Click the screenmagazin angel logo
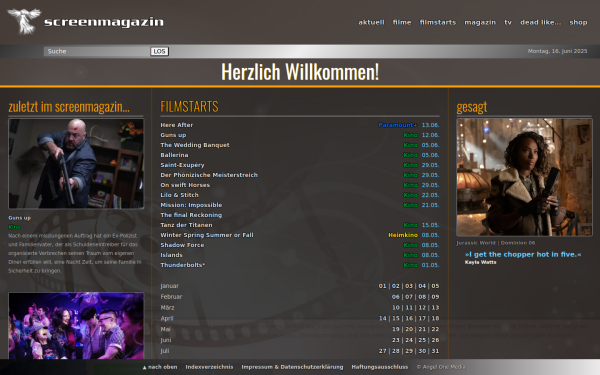 [x=24, y=21]
